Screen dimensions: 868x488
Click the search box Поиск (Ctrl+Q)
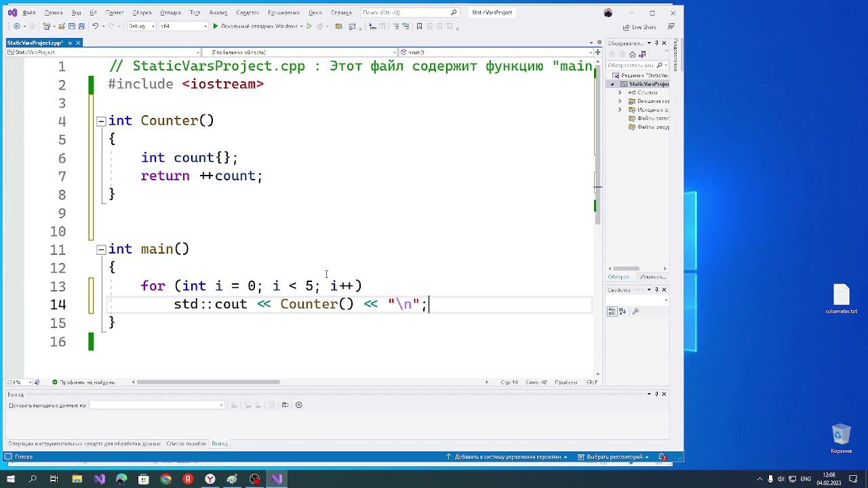409,12
